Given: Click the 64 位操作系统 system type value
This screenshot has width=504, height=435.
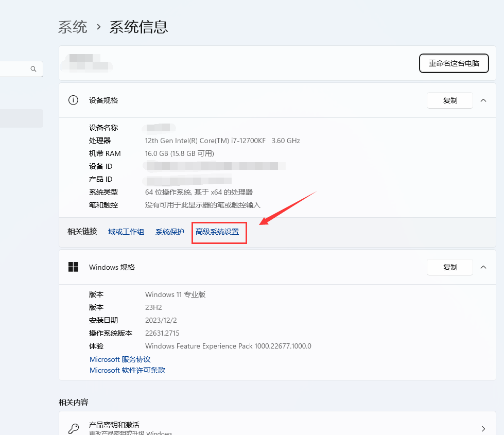Looking at the screenshot, I should click(x=199, y=192).
